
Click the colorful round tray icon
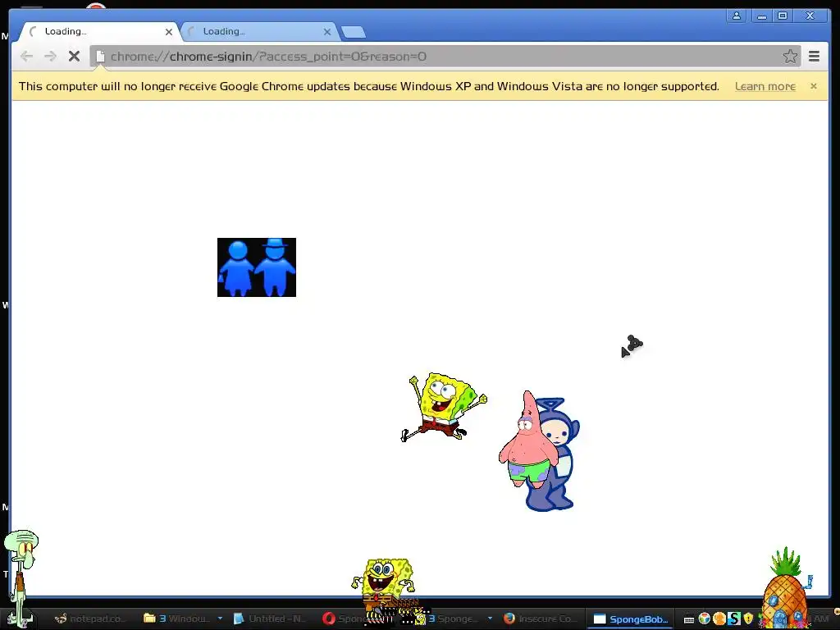(x=705, y=619)
